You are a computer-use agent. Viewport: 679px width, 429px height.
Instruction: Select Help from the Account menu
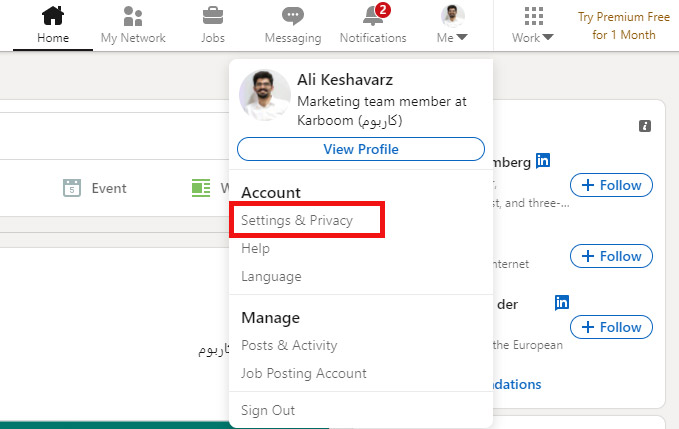(x=256, y=248)
